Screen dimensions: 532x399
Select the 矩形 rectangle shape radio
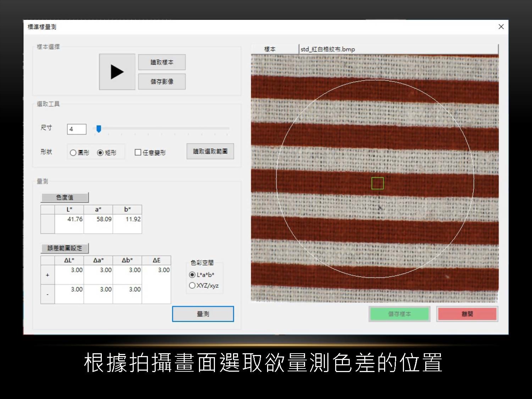(100, 153)
